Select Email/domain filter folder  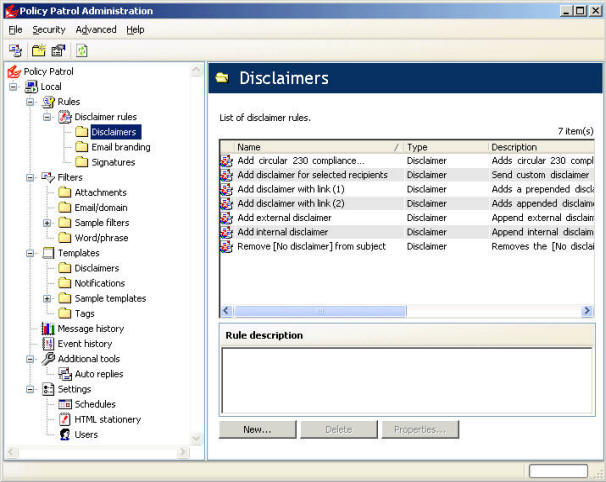pos(101,208)
